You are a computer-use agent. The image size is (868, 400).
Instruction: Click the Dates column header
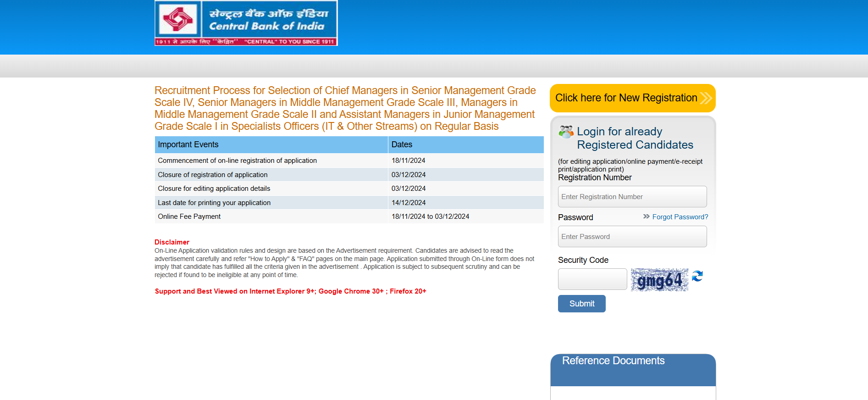click(x=466, y=144)
